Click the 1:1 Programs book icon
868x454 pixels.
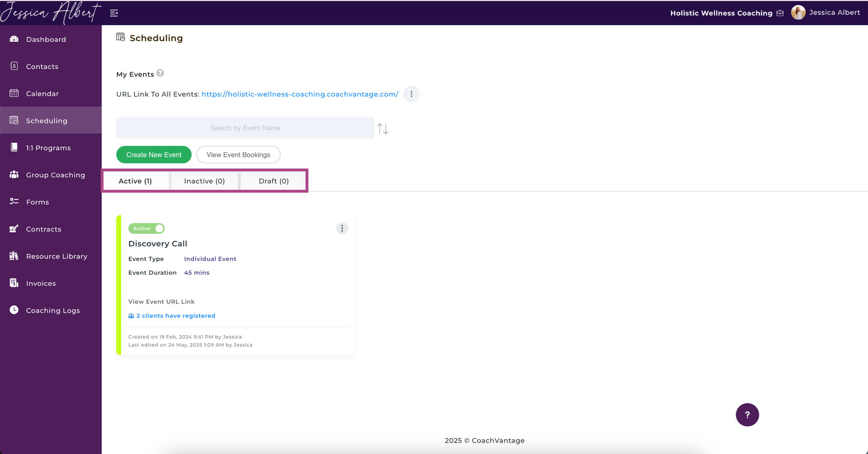point(14,147)
